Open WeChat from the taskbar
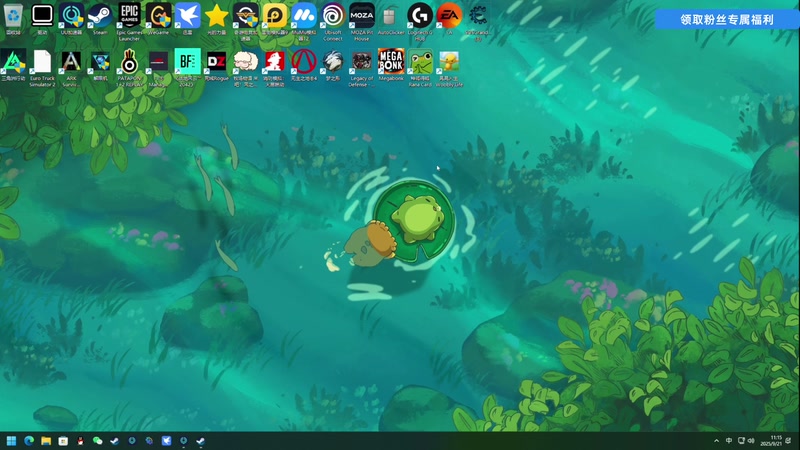The height and width of the screenshot is (450, 800). pos(97,441)
